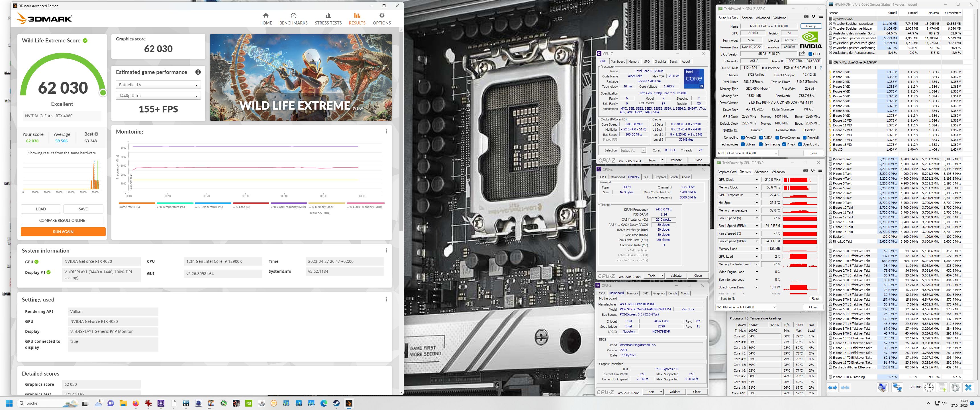Click HWiNFO collapse-arrows navigation icon

click(x=845, y=388)
